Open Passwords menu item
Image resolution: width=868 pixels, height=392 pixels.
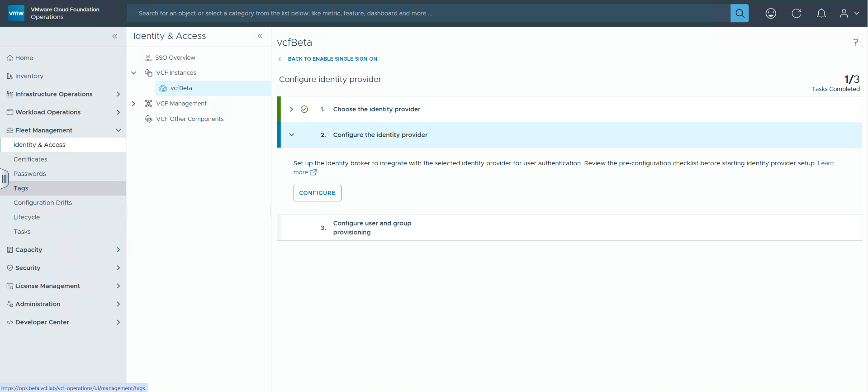[63, 174]
